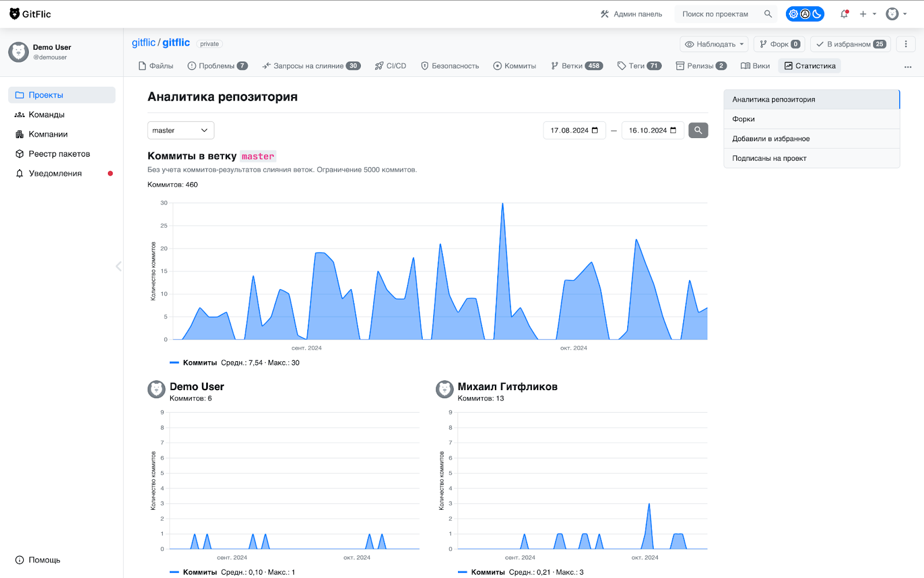
Task: Click the Форк button
Action: (780, 44)
